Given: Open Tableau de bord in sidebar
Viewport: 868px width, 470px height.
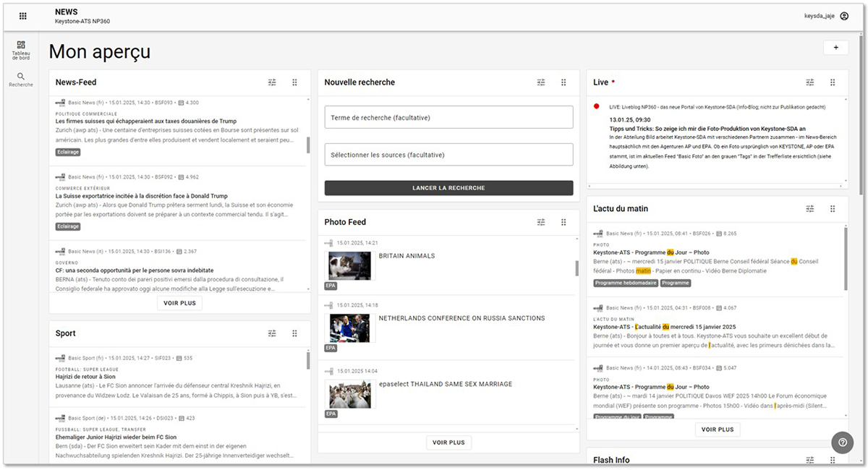Looking at the screenshot, I should pos(21,50).
